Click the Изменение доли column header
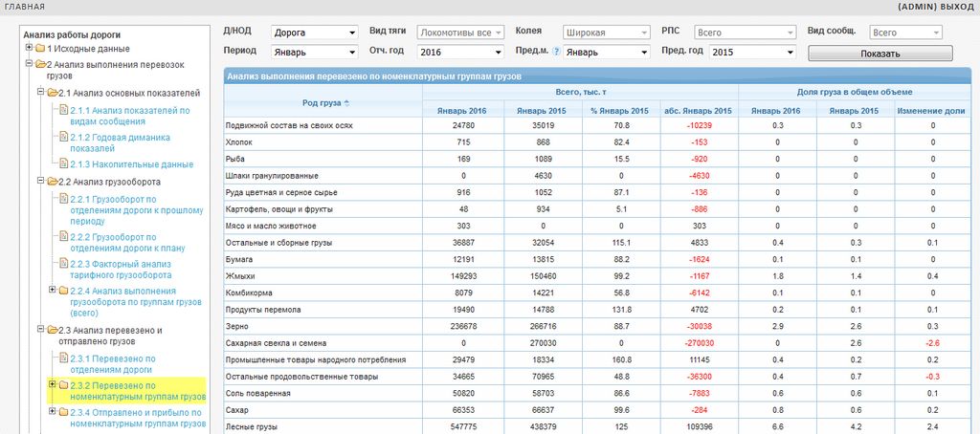 [932, 111]
